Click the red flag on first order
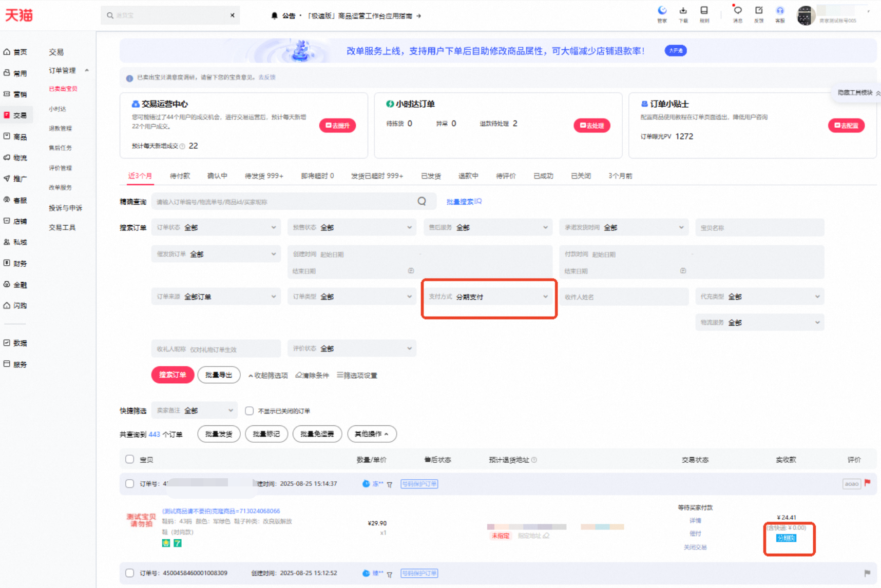Image resolution: width=881 pixels, height=588 pixels. [x=867, y=483]
